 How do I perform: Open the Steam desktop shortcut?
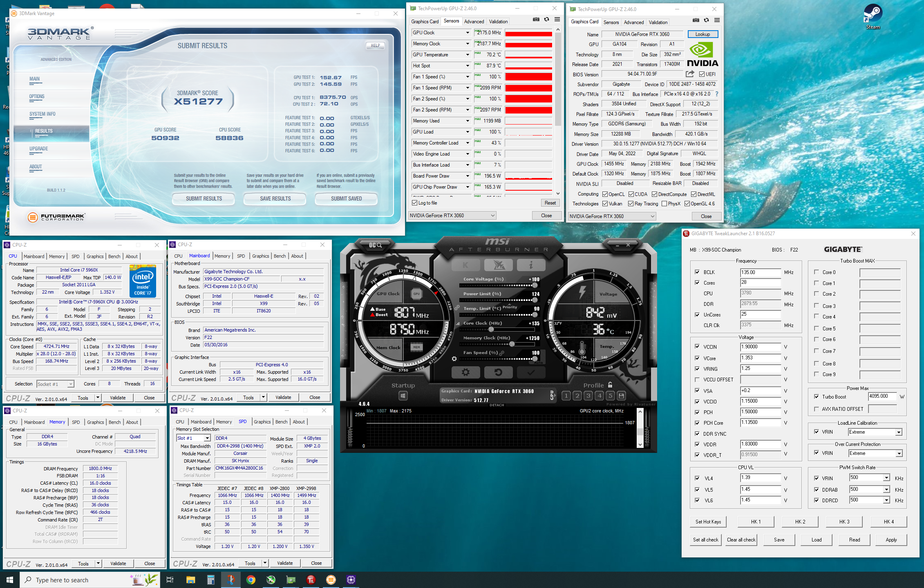point(873,16)
